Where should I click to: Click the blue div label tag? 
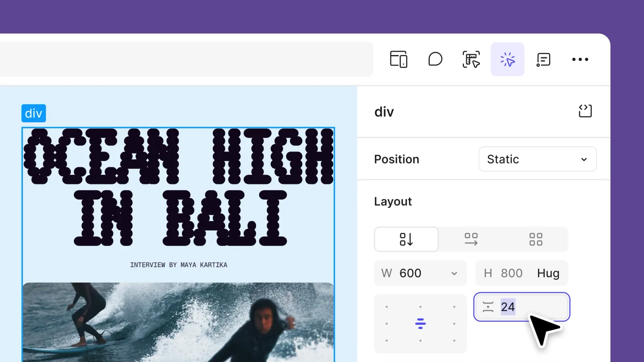tap(33, 113)
